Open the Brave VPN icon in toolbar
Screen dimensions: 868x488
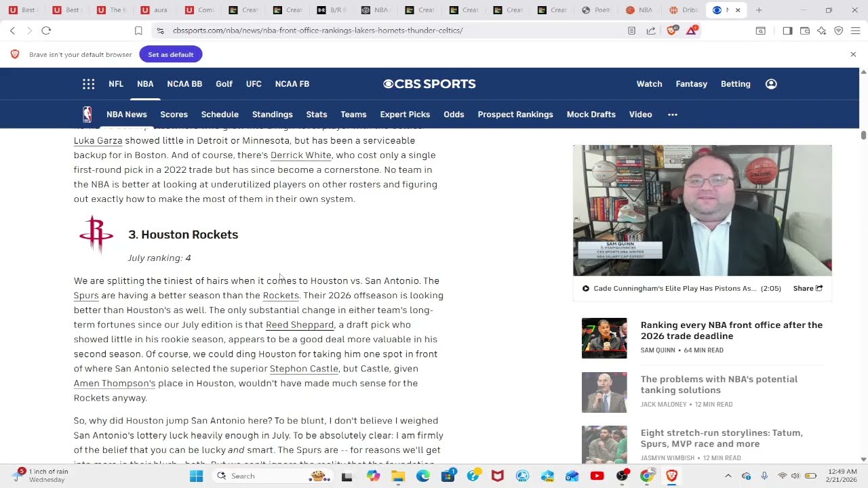(839, 30)
